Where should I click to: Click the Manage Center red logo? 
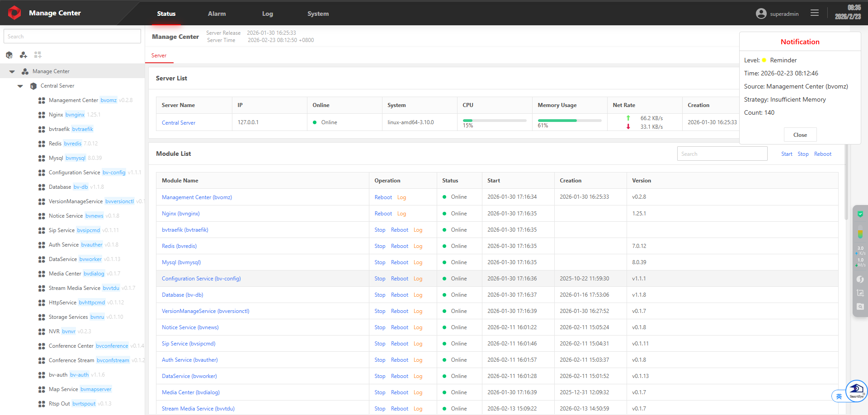[x=14, y=13]
